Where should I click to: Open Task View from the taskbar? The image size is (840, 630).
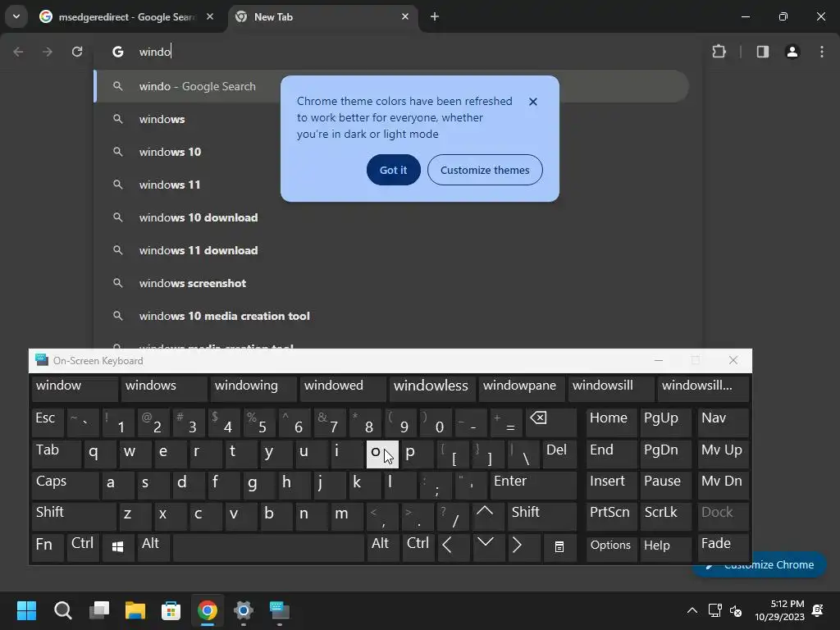(x=98, y=610)
